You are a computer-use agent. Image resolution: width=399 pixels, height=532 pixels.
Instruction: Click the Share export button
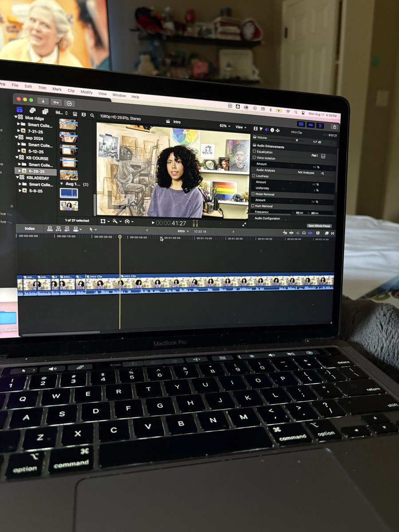coord(334,126)
